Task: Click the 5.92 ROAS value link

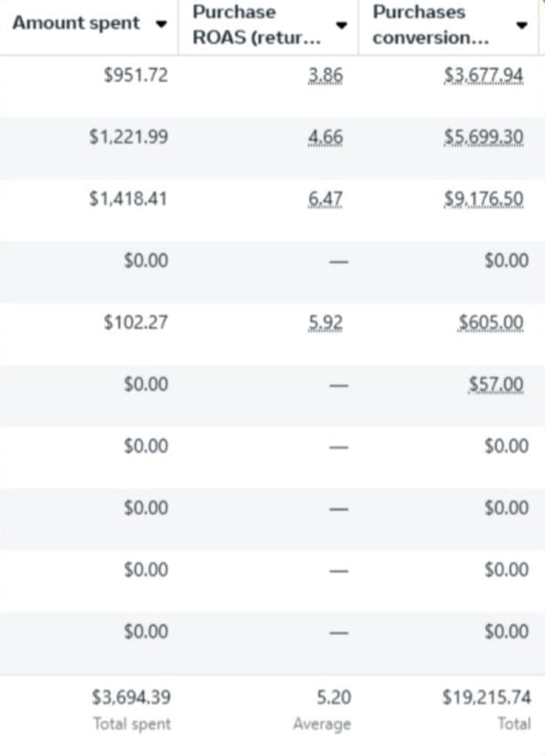Action: [325, 322]
